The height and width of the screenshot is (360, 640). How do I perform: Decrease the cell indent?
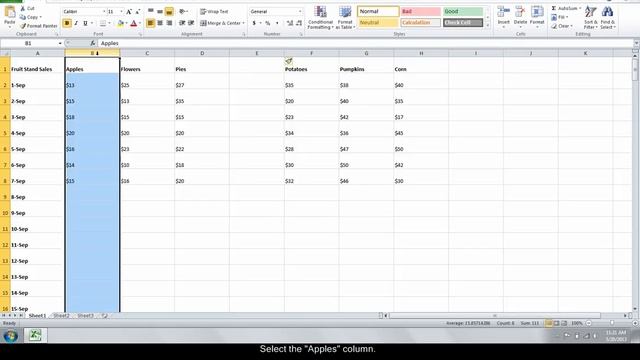coord(182,23)
